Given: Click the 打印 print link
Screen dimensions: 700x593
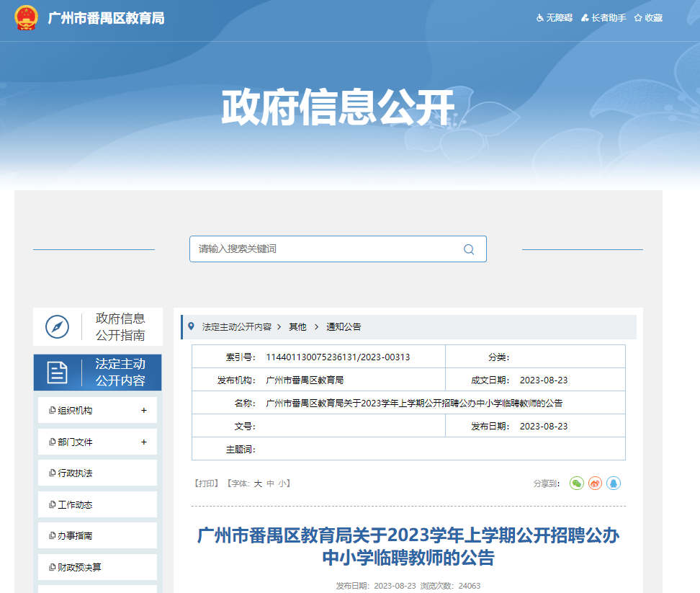Looking at the screenshot, I should (x=206, y=483).
